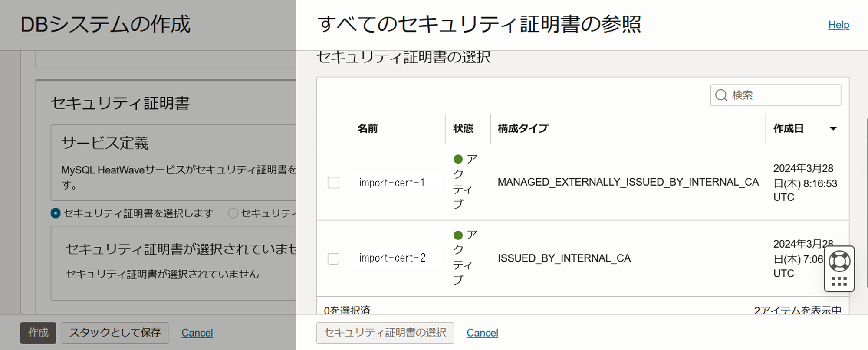Click the セキュリティ証明書の選択 button
The height and width of the screenshot is (350, 868).
coord(385,333)
